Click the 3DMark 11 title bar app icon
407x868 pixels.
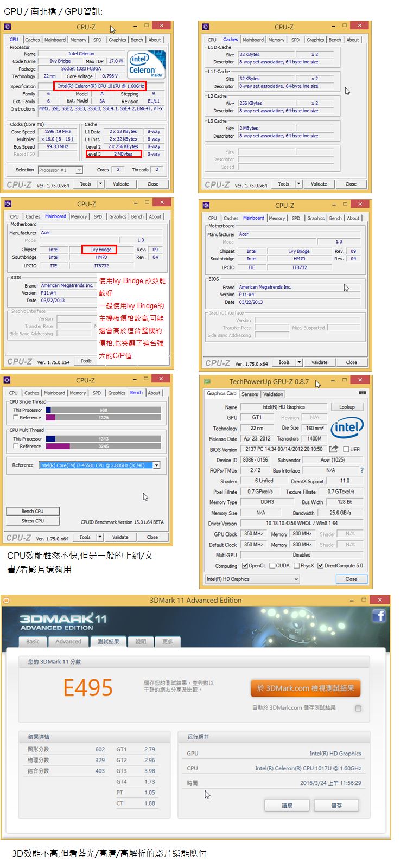(7, 600)
